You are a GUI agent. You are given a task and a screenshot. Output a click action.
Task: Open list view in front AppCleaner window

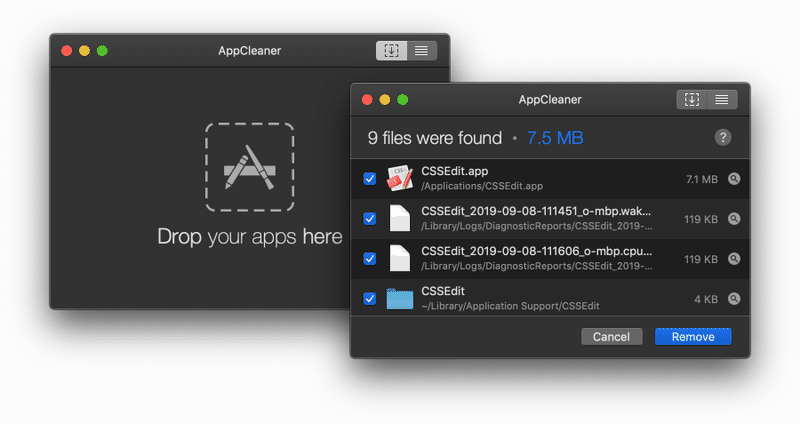pyautogui.click(x=722, y=99)
